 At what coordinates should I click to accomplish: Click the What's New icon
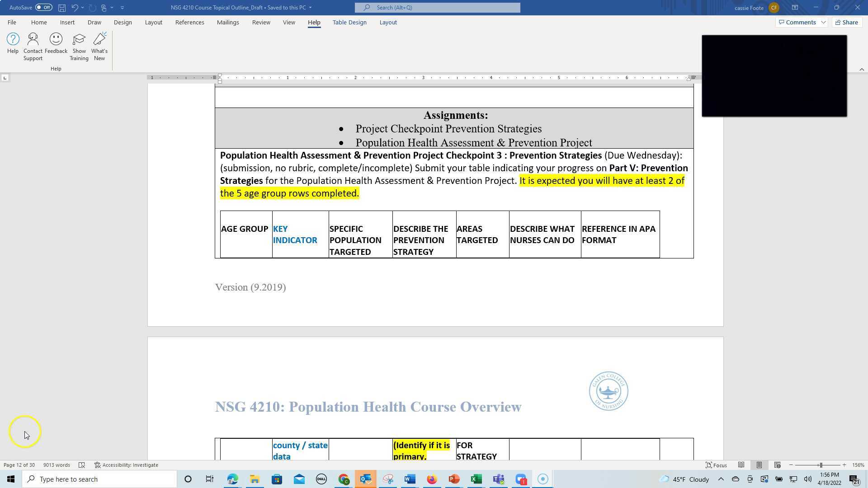click(99, 45)
